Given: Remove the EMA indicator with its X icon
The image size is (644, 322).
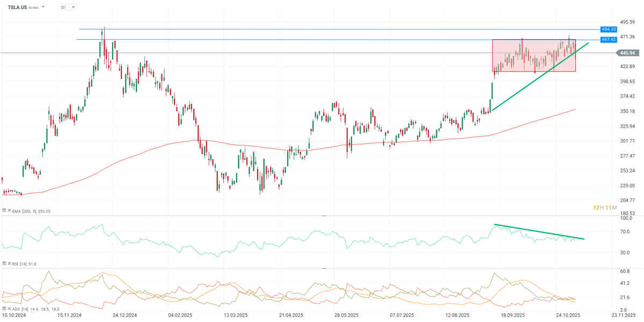Looking at the screenshot, I should (x=8, y=211).
